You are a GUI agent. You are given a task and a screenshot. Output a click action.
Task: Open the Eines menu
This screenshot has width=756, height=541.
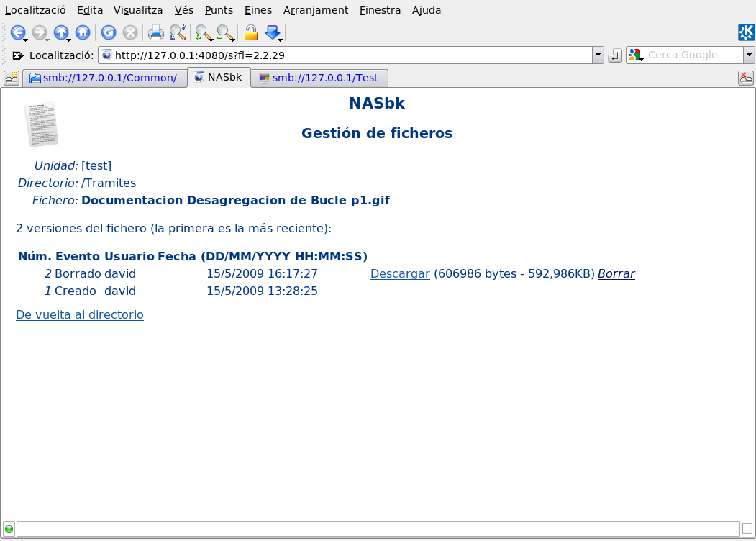[x=258, y=10]
